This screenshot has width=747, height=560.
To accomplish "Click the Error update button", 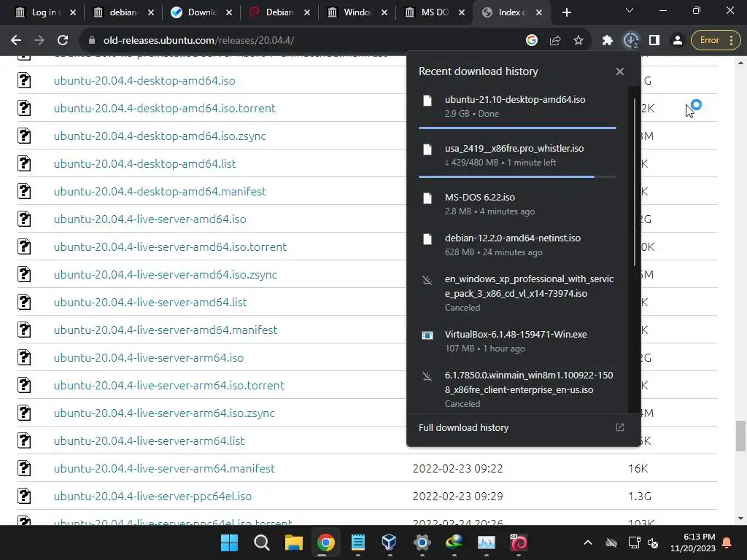I will 716,41.
